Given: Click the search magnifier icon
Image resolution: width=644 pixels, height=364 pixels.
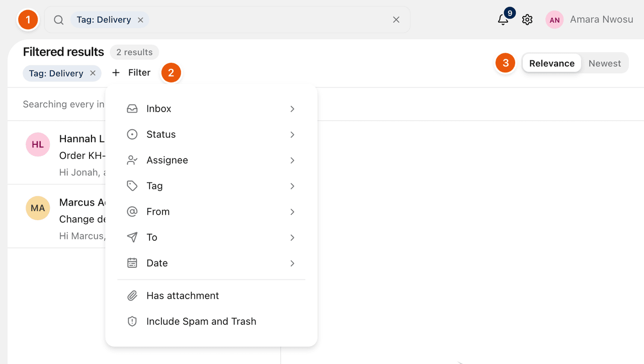Looking at the screenshot, I should (x=59, y=20).
